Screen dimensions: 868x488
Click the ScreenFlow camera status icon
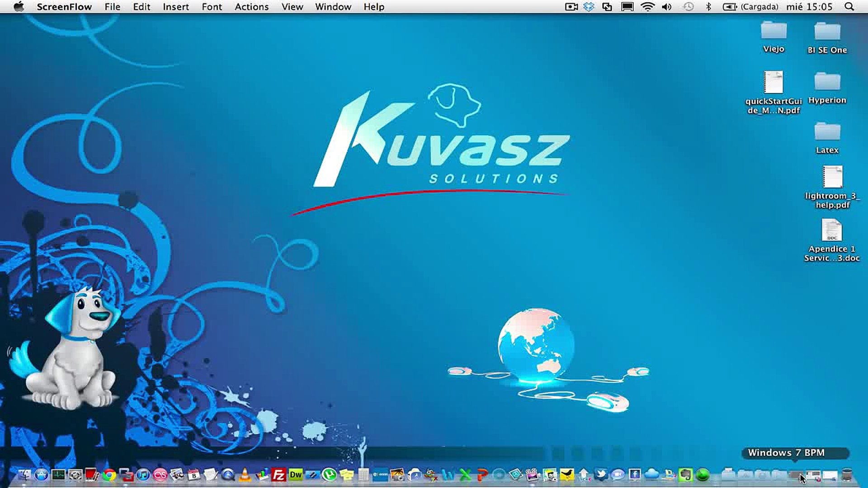(x=571, y=7)
